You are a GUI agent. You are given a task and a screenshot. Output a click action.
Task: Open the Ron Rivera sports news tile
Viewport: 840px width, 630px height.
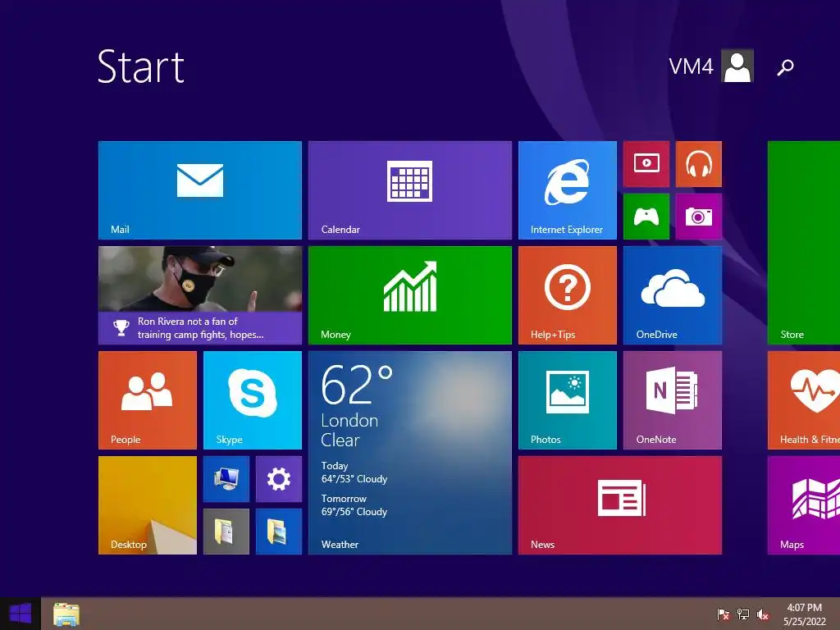(200, 295)
